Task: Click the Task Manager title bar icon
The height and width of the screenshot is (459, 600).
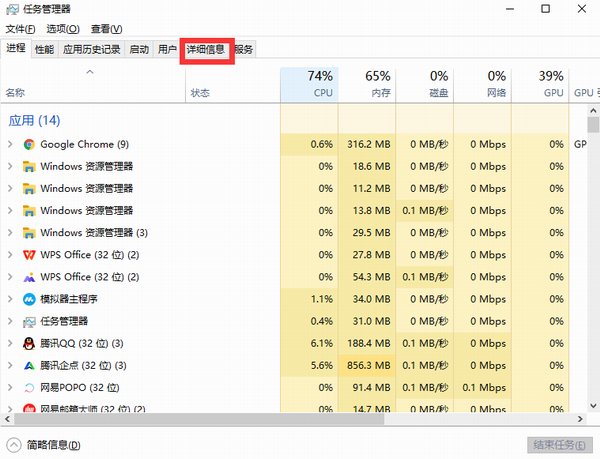Action: tap(11, 9)
